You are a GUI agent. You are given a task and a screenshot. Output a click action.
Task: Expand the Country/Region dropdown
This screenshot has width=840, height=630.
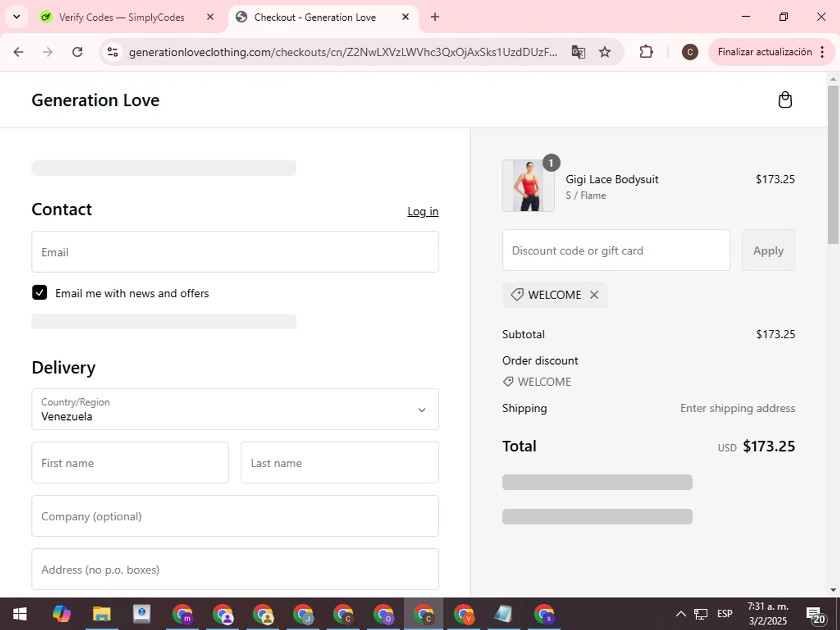coord(235,409)
